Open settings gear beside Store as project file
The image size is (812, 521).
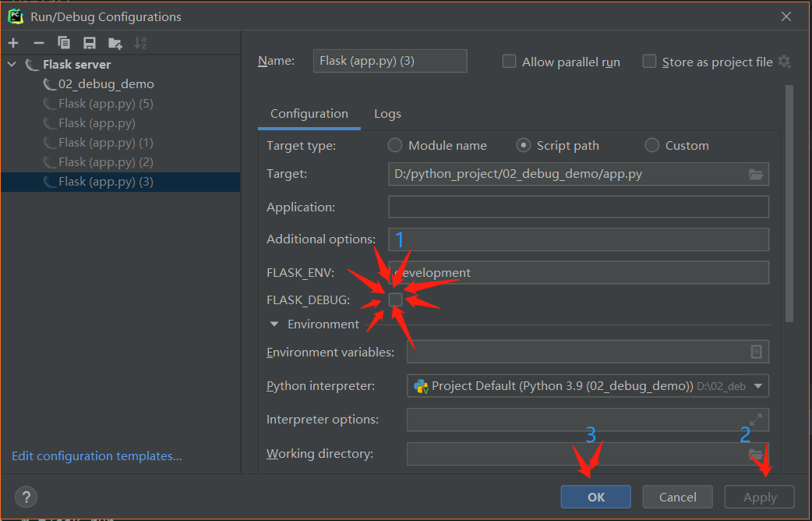[x=785, y=62]
